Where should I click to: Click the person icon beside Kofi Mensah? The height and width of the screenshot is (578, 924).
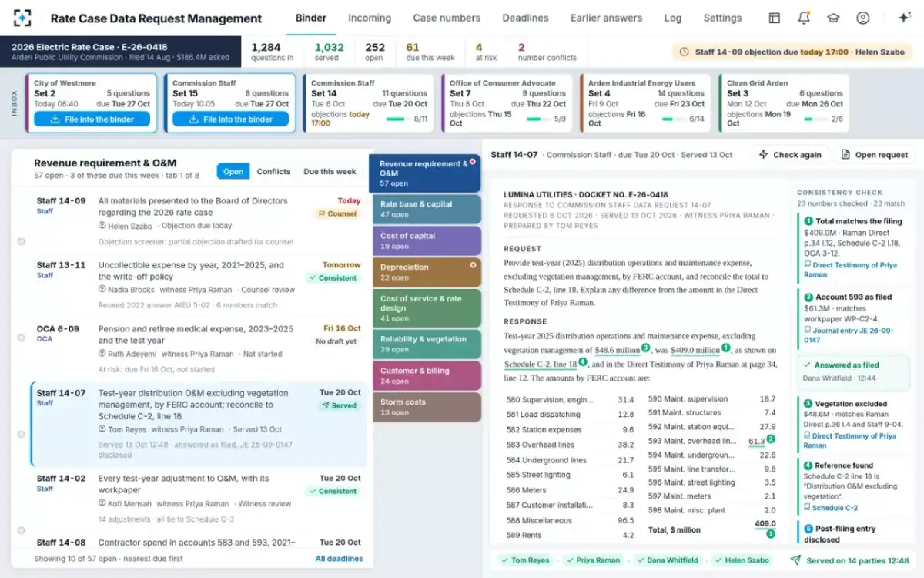(102, 503)
